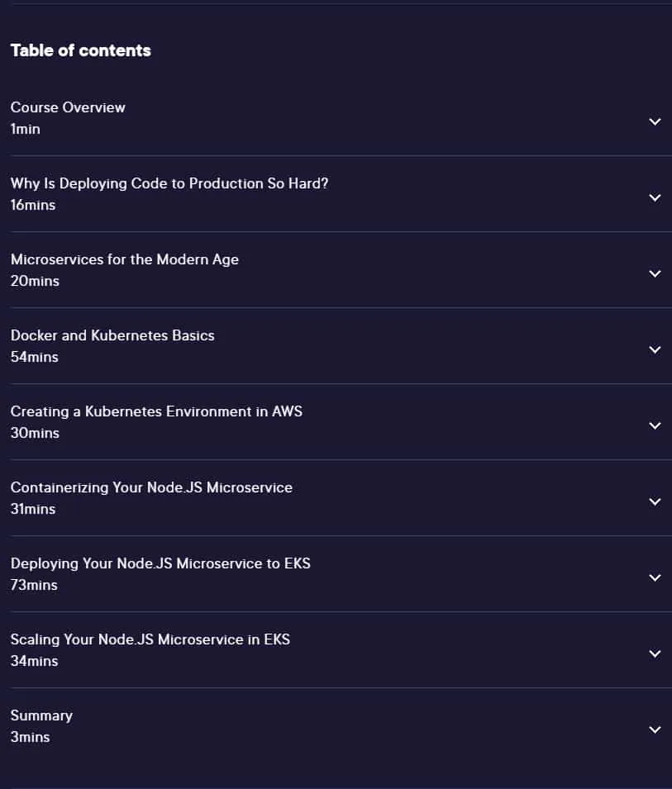Viewport: 672px width, 789px height.
Task: Click the Table of contents heading
Action: click(x=80, y=50)
